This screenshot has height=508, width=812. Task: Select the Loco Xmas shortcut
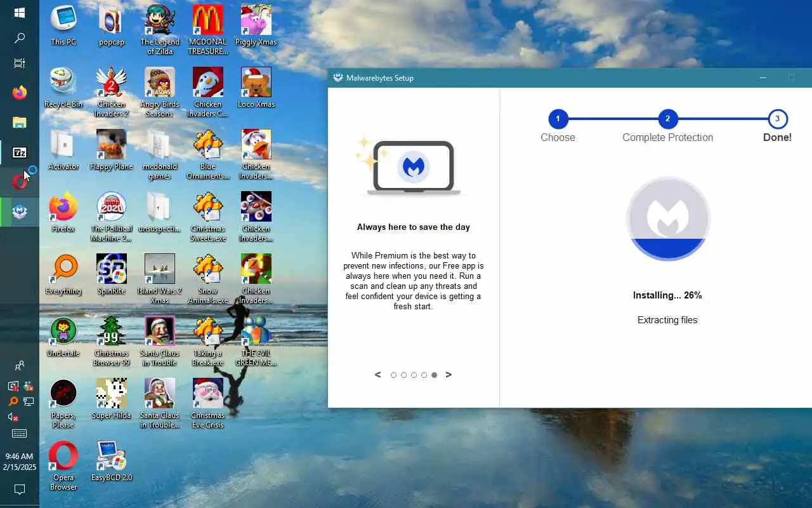tap(256, 88)
